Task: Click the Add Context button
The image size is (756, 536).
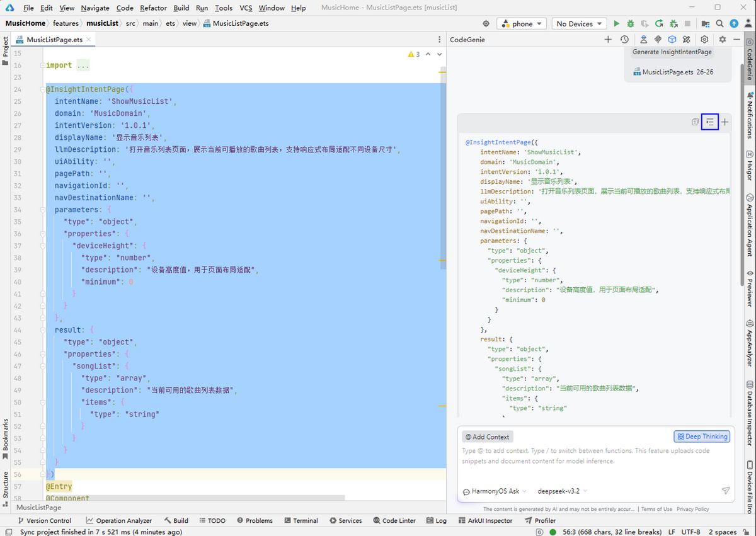Action: click(x=487, y=436)
